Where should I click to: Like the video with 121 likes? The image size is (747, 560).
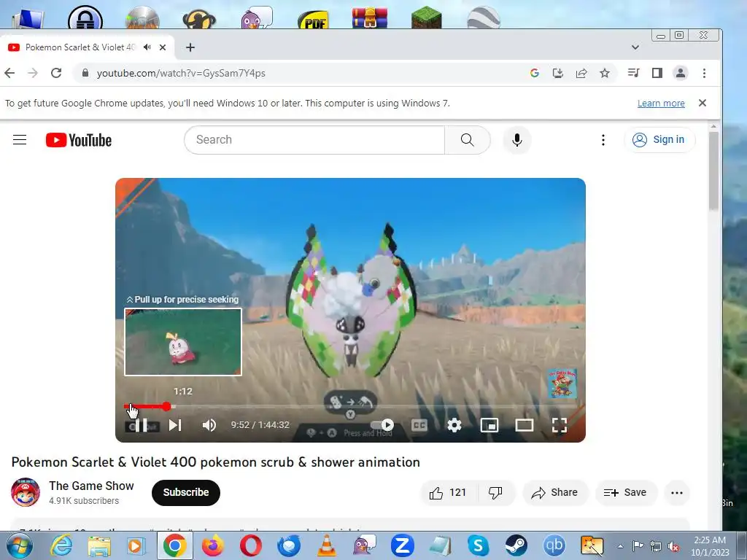click(x=448, y=492)
